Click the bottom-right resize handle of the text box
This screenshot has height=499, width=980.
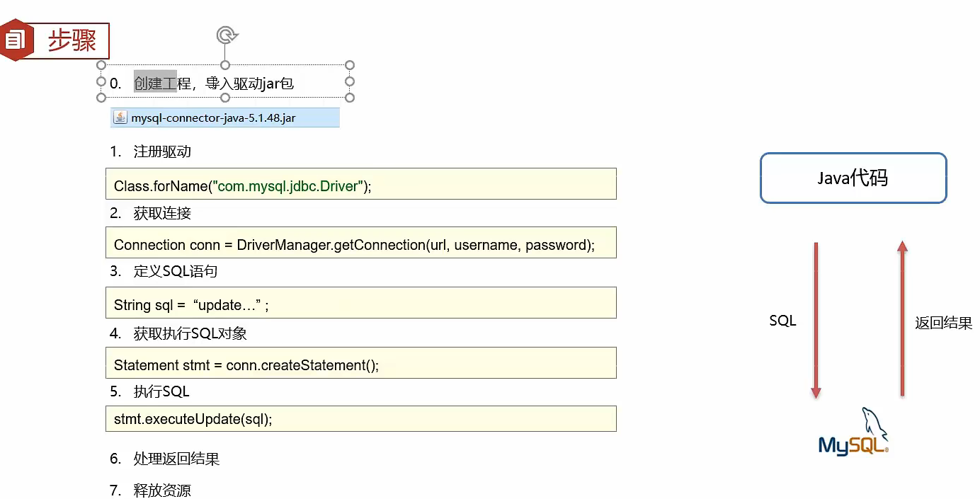point(350,98)
